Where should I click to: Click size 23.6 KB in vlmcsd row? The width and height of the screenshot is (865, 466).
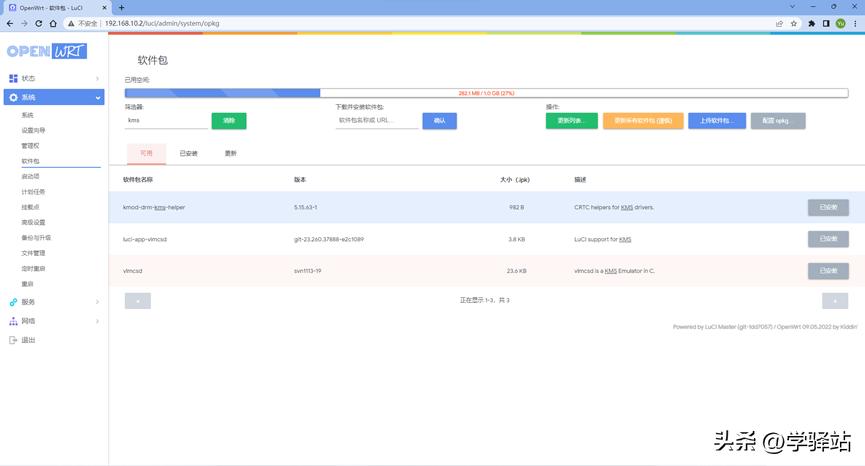516,271
